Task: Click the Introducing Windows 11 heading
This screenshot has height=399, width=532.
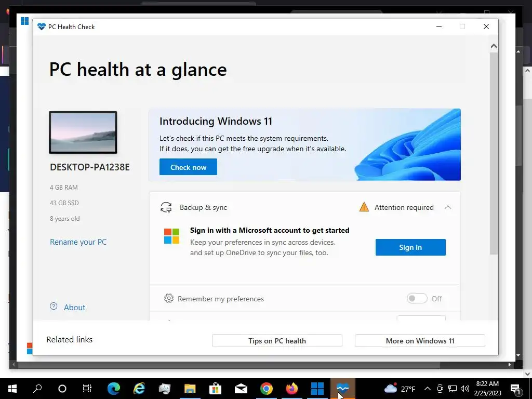Action: 216,121
